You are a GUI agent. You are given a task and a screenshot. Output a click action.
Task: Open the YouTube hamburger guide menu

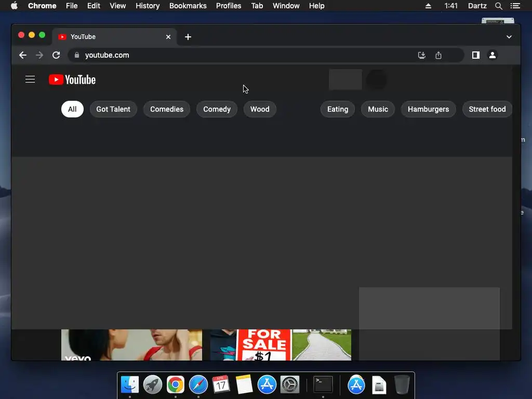(x=30, y=79)
